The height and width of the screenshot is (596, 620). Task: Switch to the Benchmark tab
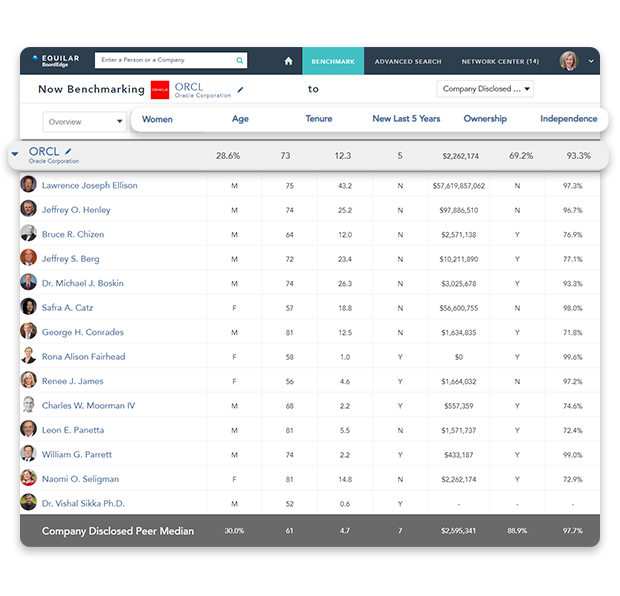tap(333, 61)
